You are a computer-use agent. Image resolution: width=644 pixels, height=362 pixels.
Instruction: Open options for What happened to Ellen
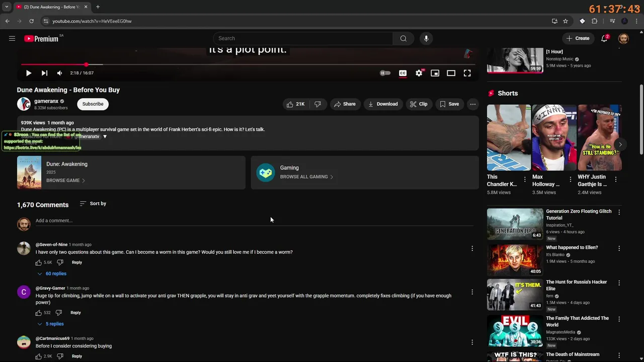(x=619, y=248)
